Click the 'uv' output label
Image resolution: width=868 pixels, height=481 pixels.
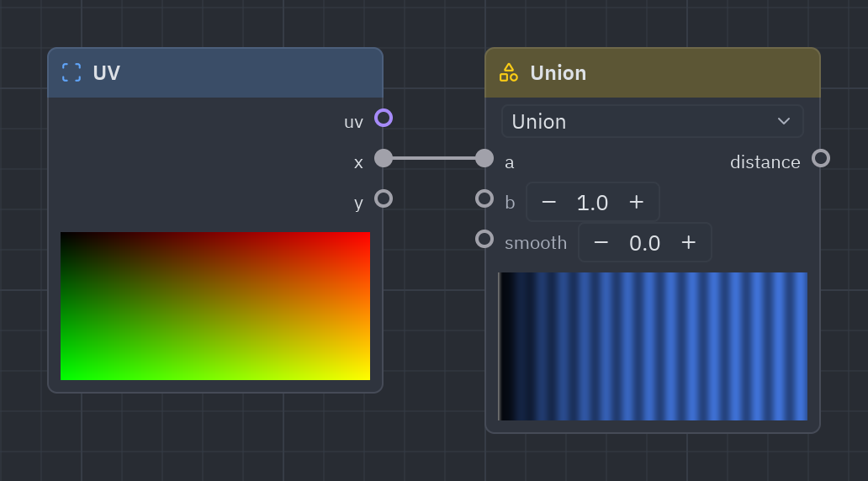coord(353,122)
